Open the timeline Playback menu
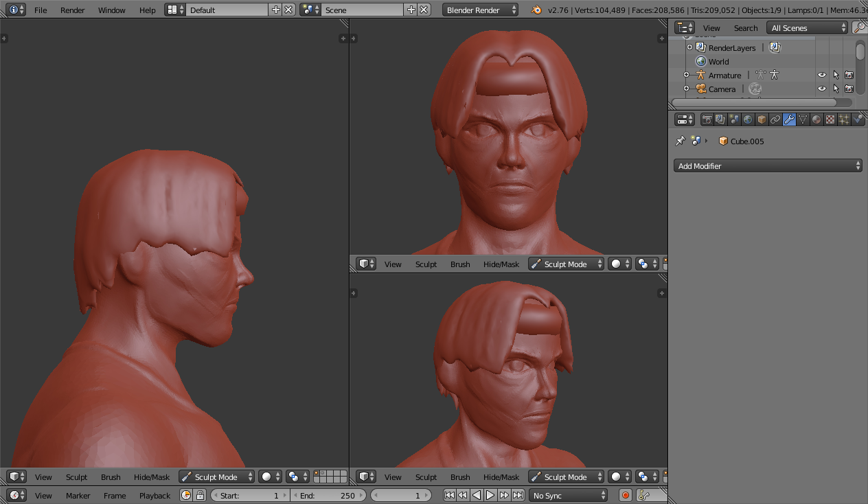This screenshot has width=868, height=504. pyautogui.click(x=155, y=495)
